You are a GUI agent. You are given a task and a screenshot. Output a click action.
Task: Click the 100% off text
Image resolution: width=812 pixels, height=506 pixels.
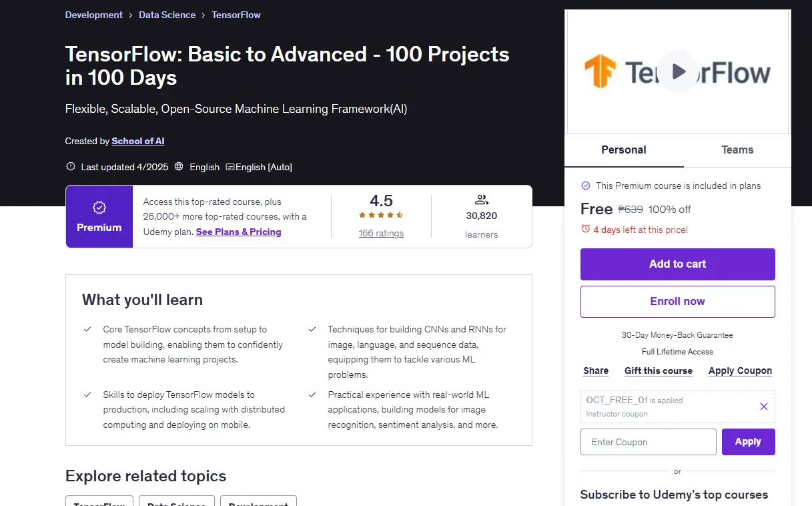coord(670,210)
